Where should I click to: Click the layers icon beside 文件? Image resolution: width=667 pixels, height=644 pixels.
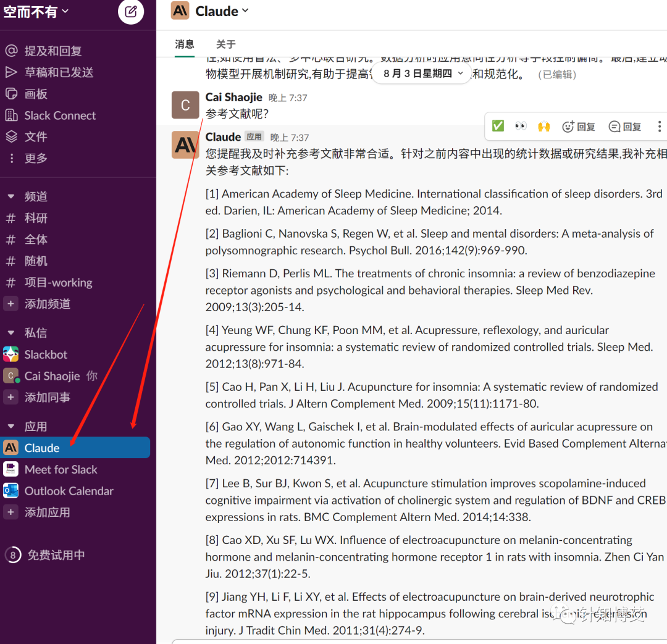[12, 136]
